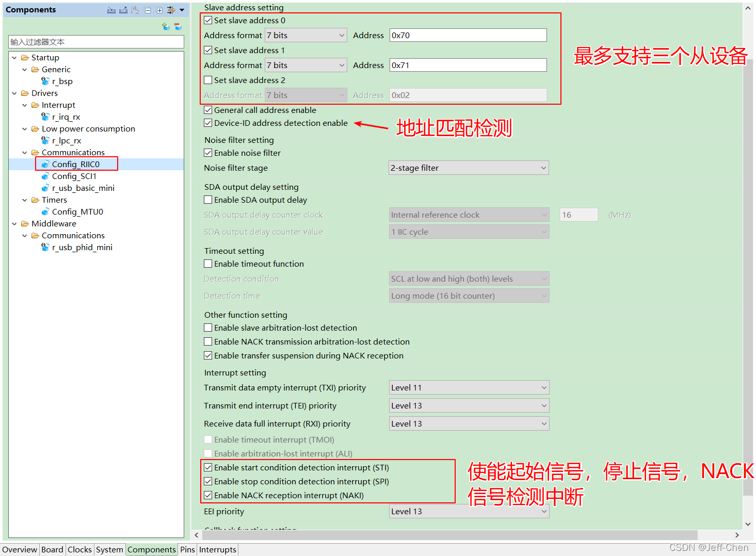Click the import configuration icon in Components header
The width and height of the screenshot is (756, 556).
pyautogui.click(x=111, y=10)
